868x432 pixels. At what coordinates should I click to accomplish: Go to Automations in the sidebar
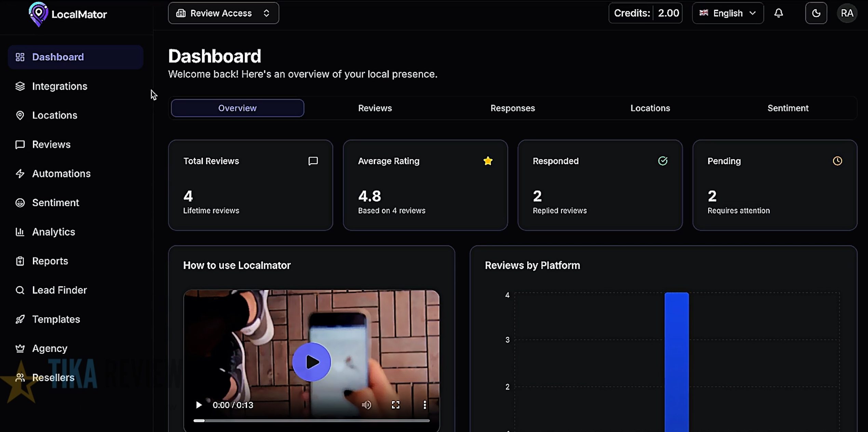[61, 174]
